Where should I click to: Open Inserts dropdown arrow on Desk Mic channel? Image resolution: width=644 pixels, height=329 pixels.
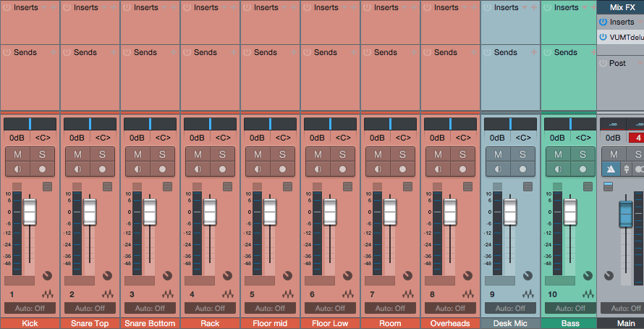526,7
